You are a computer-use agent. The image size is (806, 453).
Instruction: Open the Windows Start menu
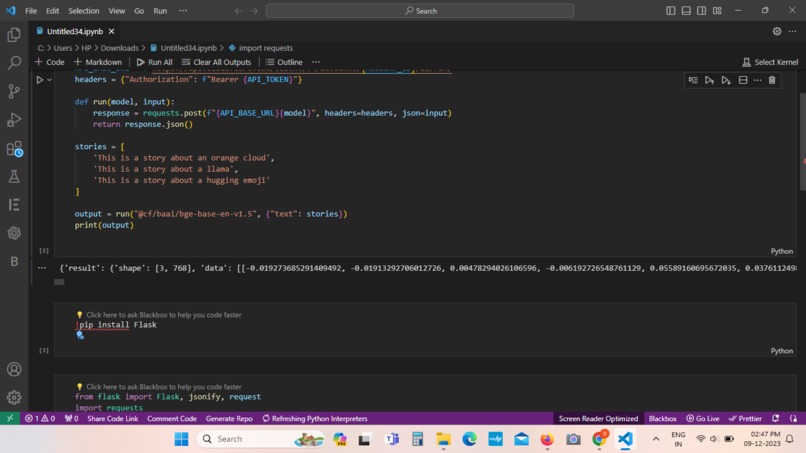coord(181,439)
